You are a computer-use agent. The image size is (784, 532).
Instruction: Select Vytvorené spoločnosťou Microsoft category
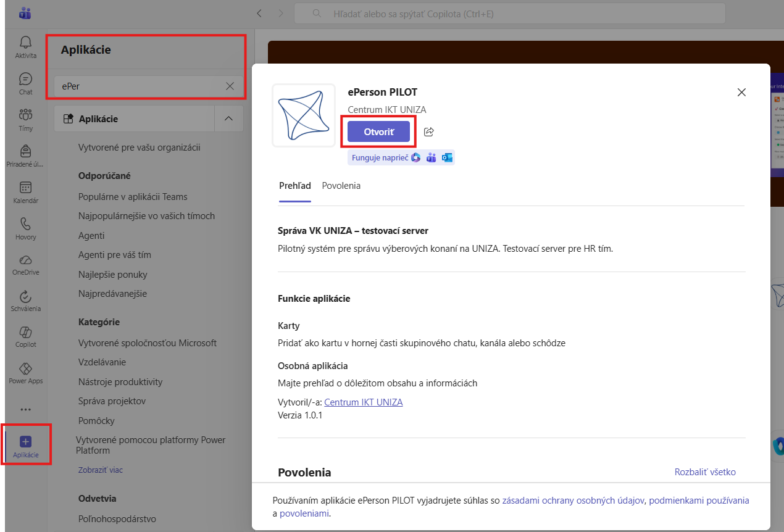[148, 343]
